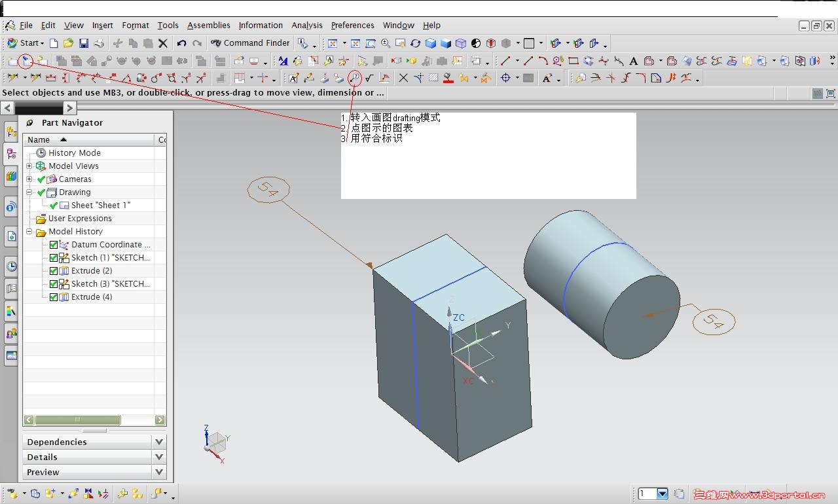Click the angular dimension icon
The height and width of the screenshot is (504, 838).
pyautogui.click(x=126, y=79)
